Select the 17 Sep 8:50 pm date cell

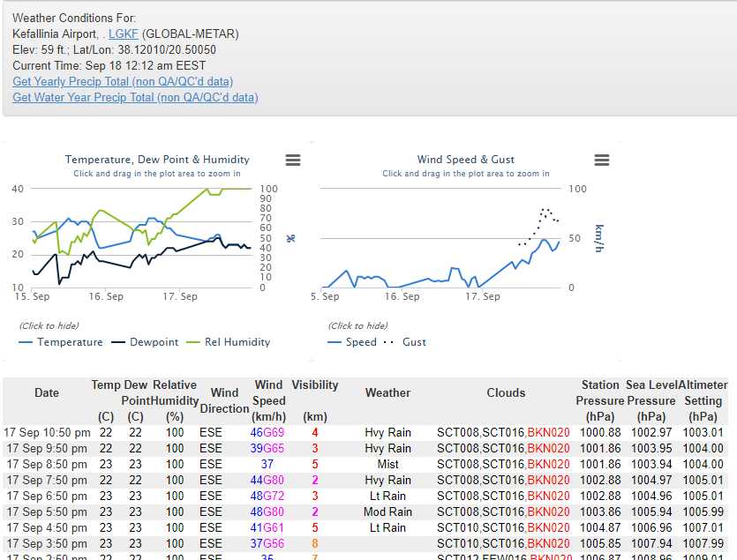point(47,464)
